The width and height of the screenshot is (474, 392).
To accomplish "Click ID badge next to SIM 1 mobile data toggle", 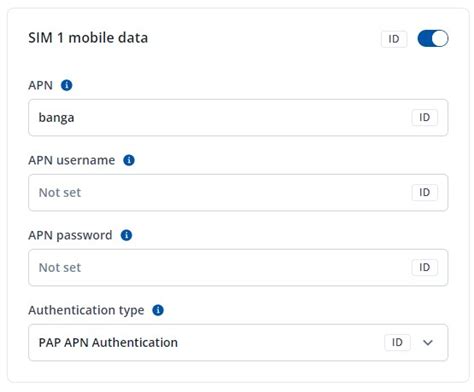I will [x=394, y=39].
